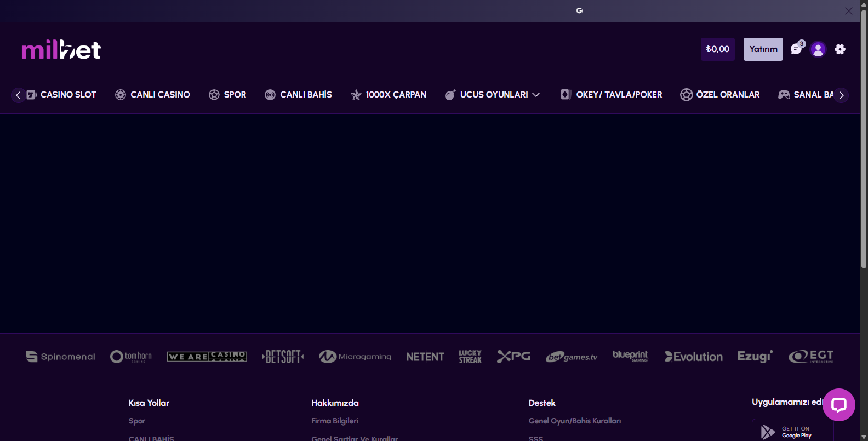Screen dimensions: 868x441
Task: Click the Özel Oranlar ball icon
Action: [687, 95]
